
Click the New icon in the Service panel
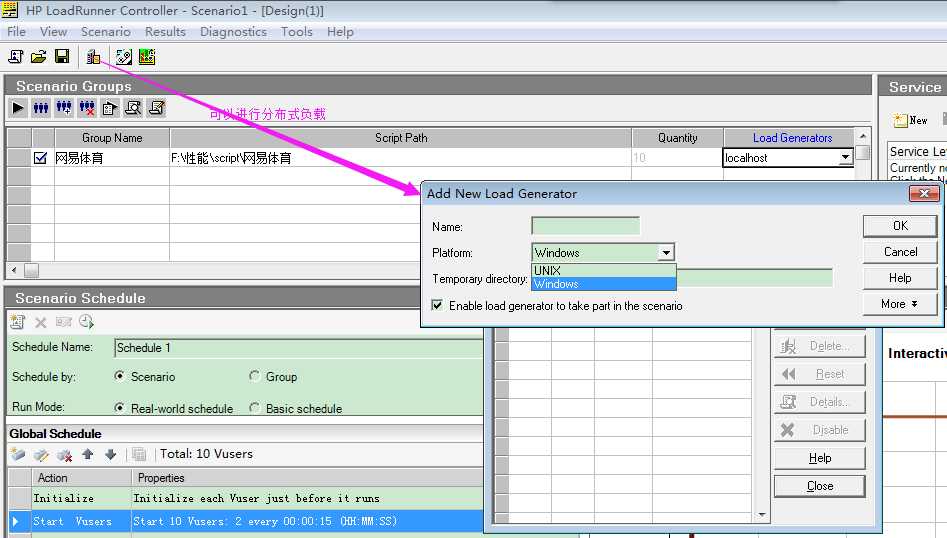[x=911, y=120]
